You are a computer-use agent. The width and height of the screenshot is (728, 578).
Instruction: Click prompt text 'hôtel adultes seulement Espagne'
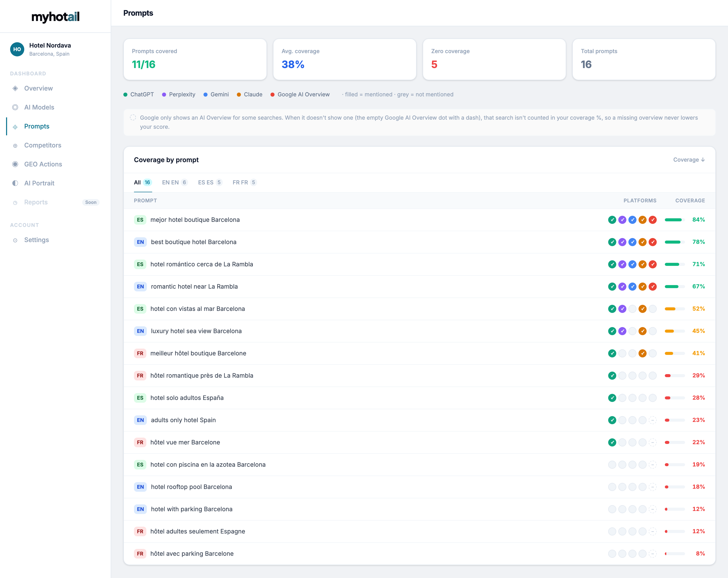(198, 532)
